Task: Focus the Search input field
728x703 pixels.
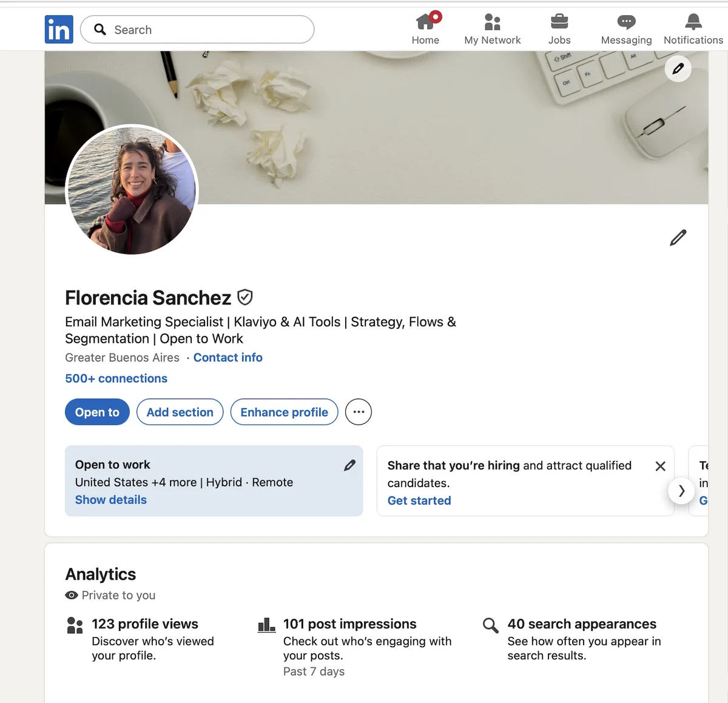Action: click(x=197, y=30)
